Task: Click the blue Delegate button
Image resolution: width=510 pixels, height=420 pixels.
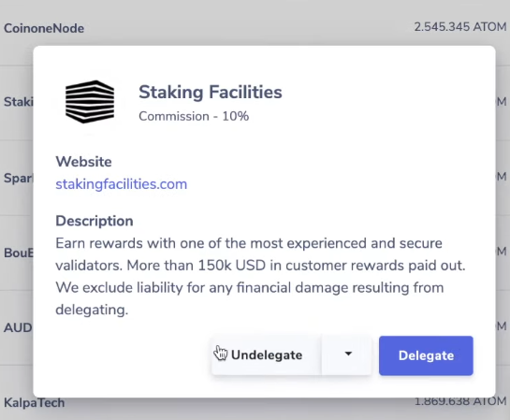Action: click(426, 355)
